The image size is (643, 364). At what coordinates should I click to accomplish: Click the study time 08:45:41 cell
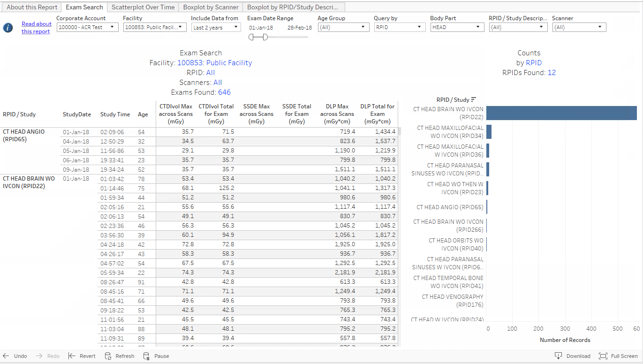click(x=112, y=301)
